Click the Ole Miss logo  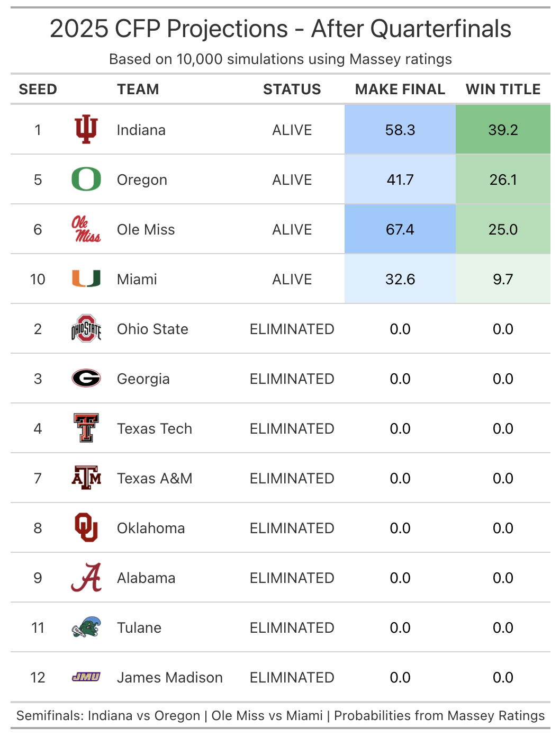86,229
